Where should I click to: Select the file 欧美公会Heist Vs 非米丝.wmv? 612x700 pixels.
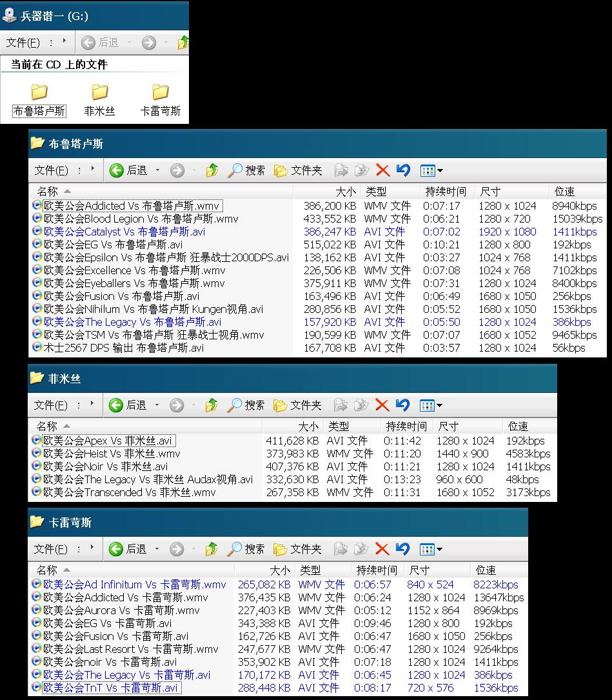(111, 454)
